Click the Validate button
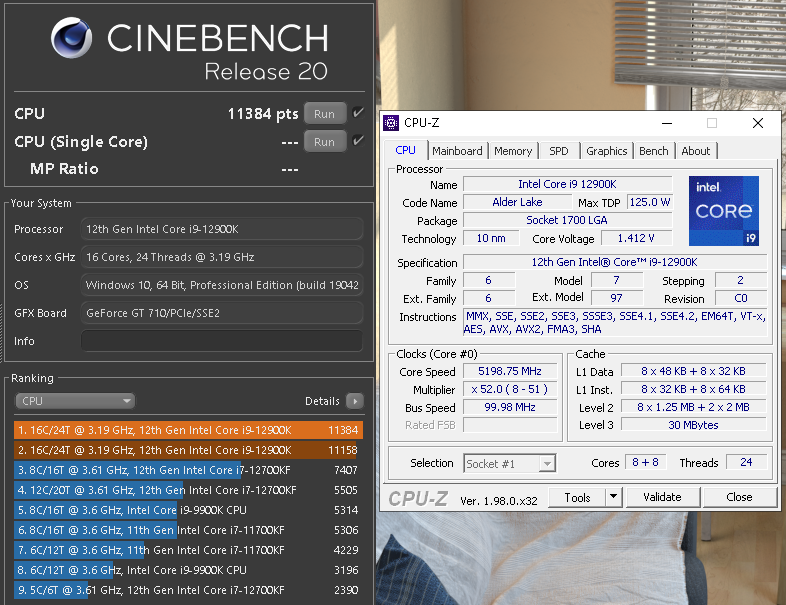The width and height of the screenshot is (786, 605). click(662, 497)
